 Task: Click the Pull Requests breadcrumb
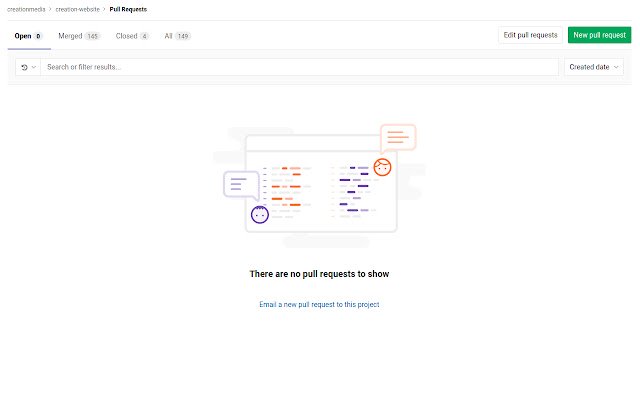point(128,9)
